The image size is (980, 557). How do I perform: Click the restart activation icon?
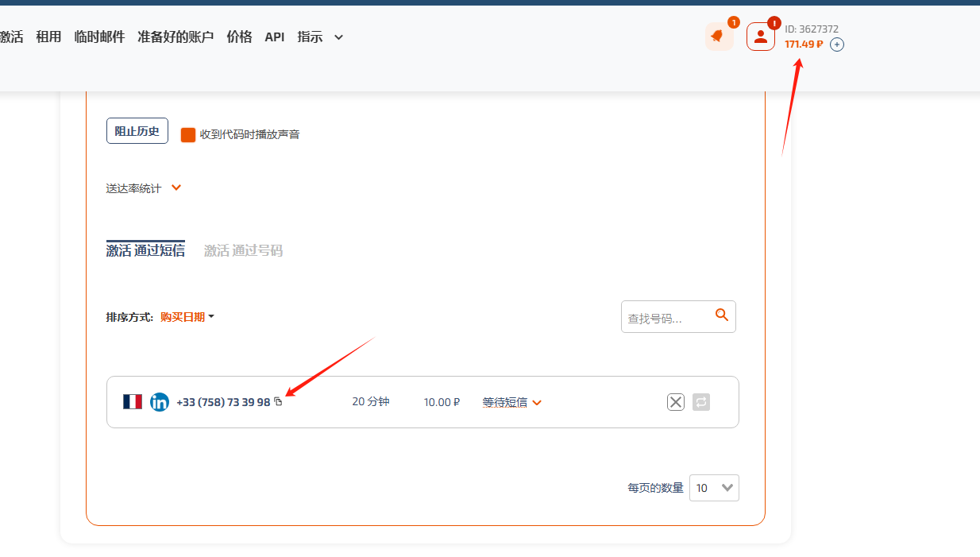click(700, 402)
